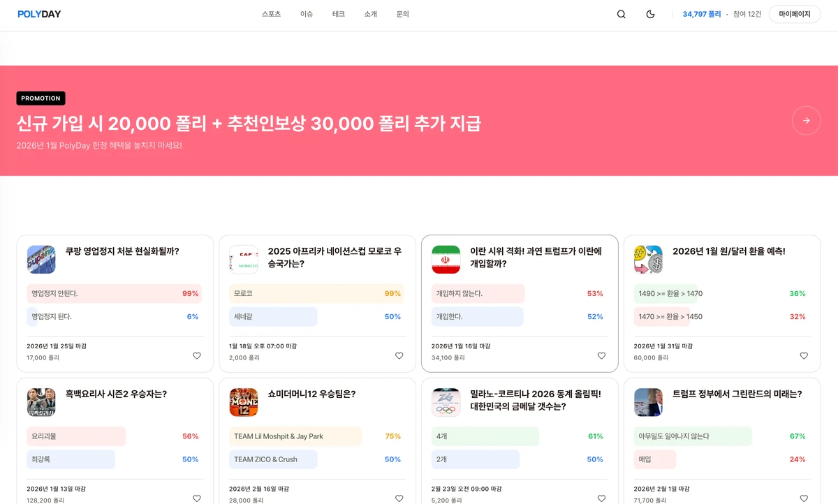Viewport: 838px width, 504px height.
Task: Go to 문의 menu
Action: [403, 14]
